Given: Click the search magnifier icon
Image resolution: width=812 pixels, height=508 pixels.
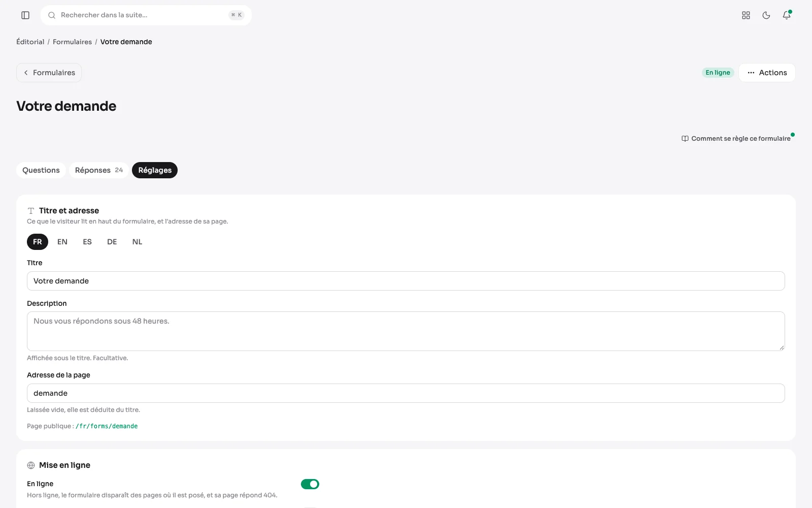Looking at the screenshot, I should (x=52, y=15).
